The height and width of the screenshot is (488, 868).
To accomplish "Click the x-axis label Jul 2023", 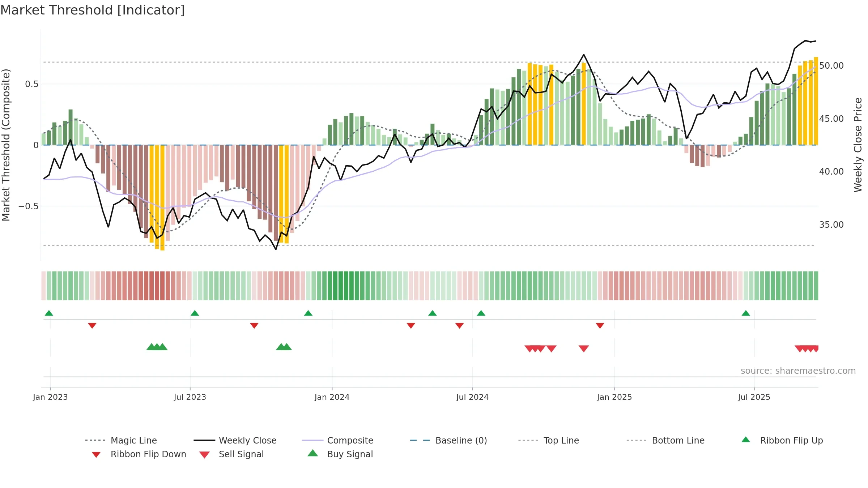I will click(190, 397).
